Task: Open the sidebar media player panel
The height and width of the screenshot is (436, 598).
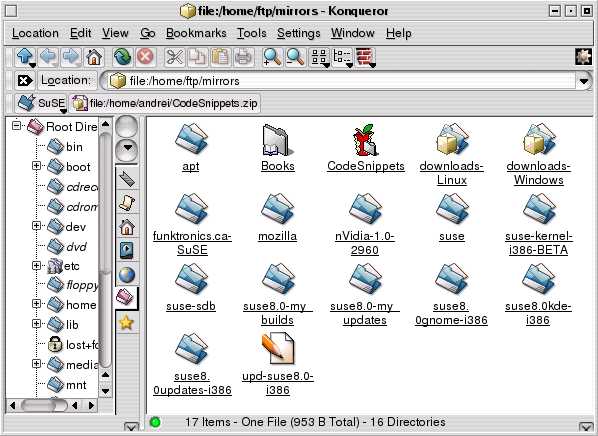Action: pyautogui.click(x=127, y=250)
